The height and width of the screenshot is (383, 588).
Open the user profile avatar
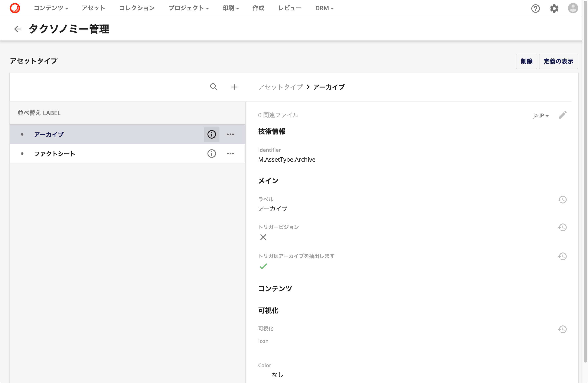(x=573, y=8)
